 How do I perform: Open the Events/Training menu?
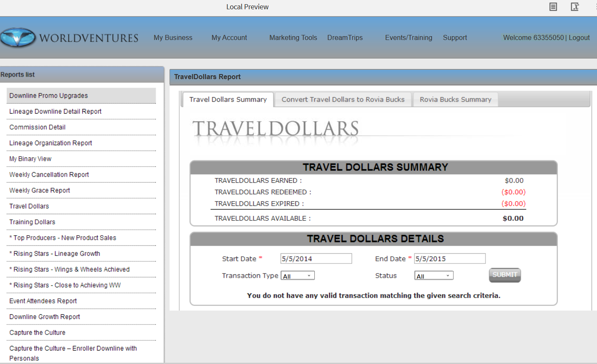tap(409, 37)
